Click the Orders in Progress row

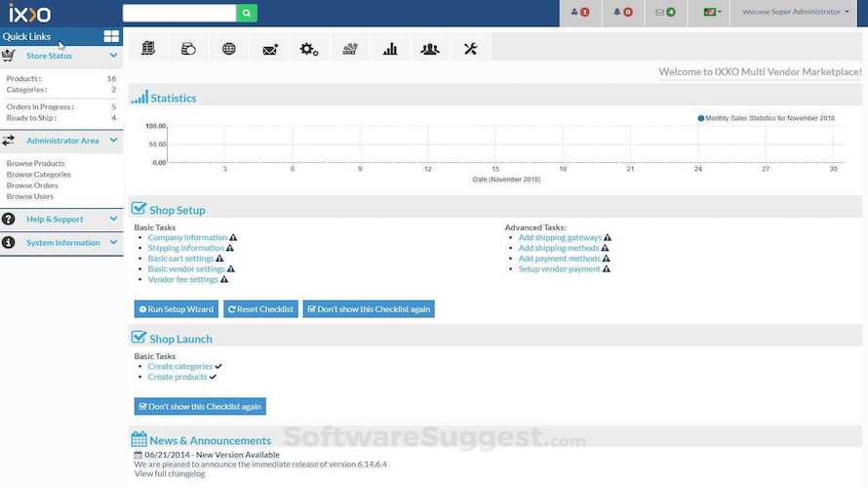(60, 107)
